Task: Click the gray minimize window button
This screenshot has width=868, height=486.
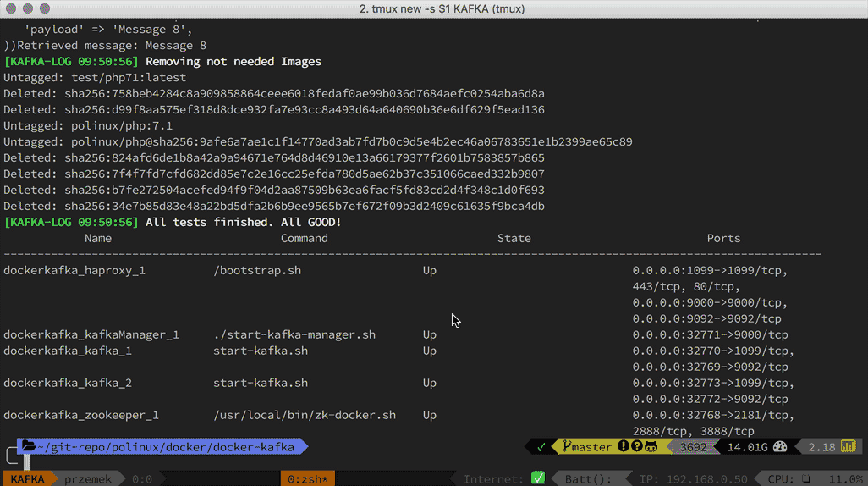Action: click(28, 8)
